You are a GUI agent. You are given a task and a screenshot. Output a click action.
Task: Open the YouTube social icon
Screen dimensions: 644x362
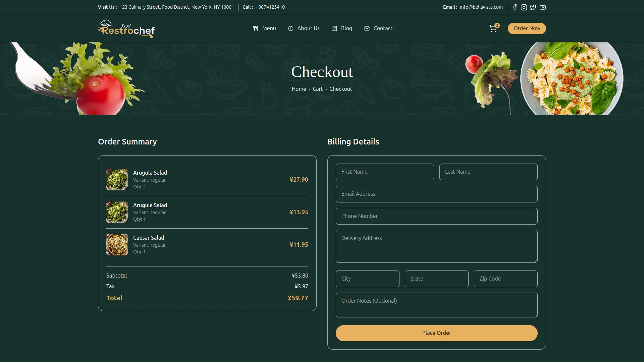[543, 7]
